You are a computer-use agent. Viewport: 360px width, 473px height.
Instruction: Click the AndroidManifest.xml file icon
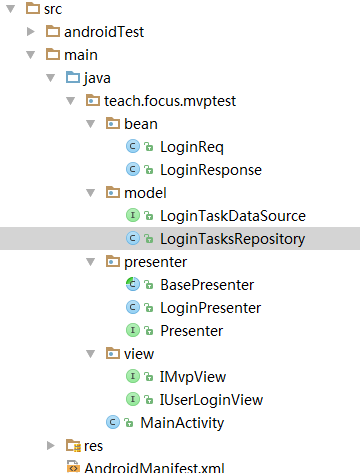tap(73, 467)
